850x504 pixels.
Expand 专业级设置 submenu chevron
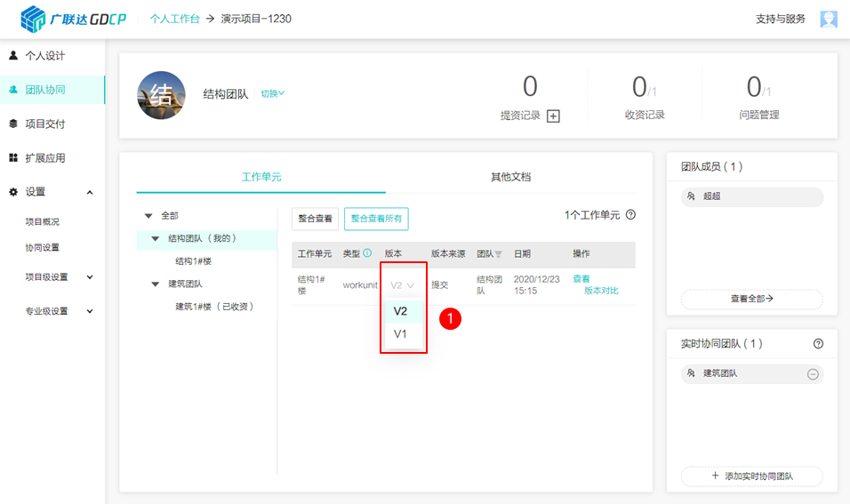click(90, 311)
